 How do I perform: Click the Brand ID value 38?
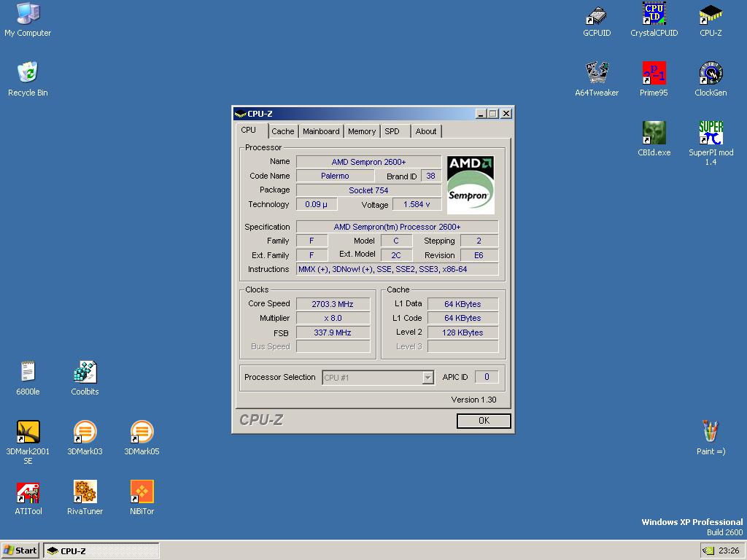tap(430, 176)
